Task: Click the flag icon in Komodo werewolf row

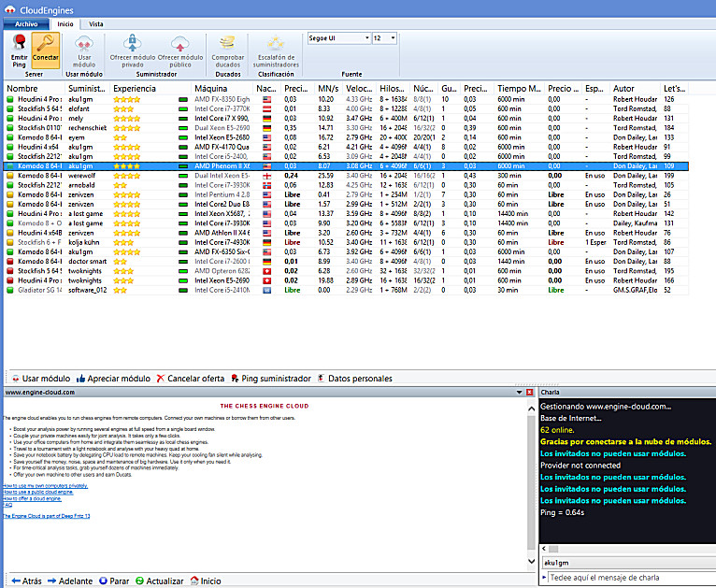Action: click(266, 176)
